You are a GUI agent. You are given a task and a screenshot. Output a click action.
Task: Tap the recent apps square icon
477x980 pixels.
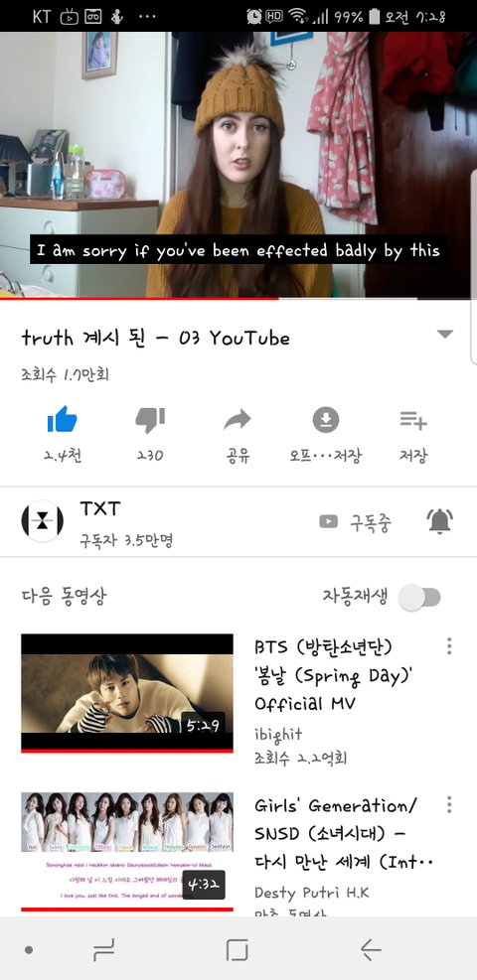tap(238, 950)
